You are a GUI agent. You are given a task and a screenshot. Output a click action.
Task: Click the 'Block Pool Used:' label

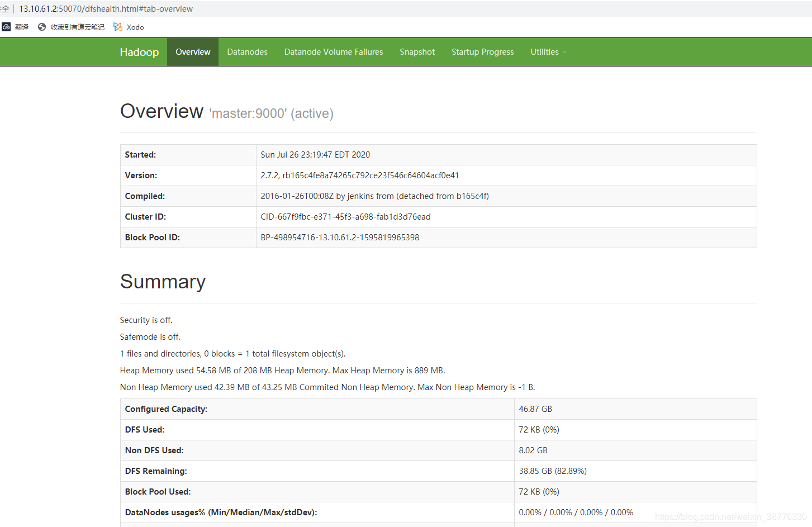tap(158, 492)
